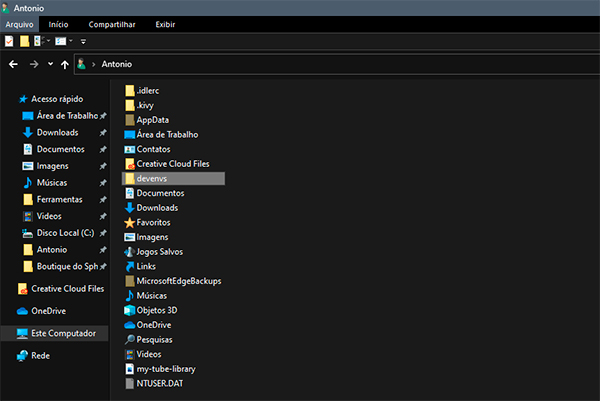Click the contact card icon of Contatos
This screenshot has width=600, height=401.
point(130,149)
